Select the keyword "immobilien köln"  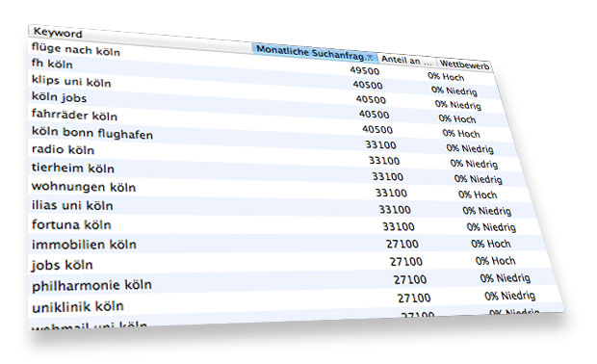pyautogui.click(x=84, y=245)
